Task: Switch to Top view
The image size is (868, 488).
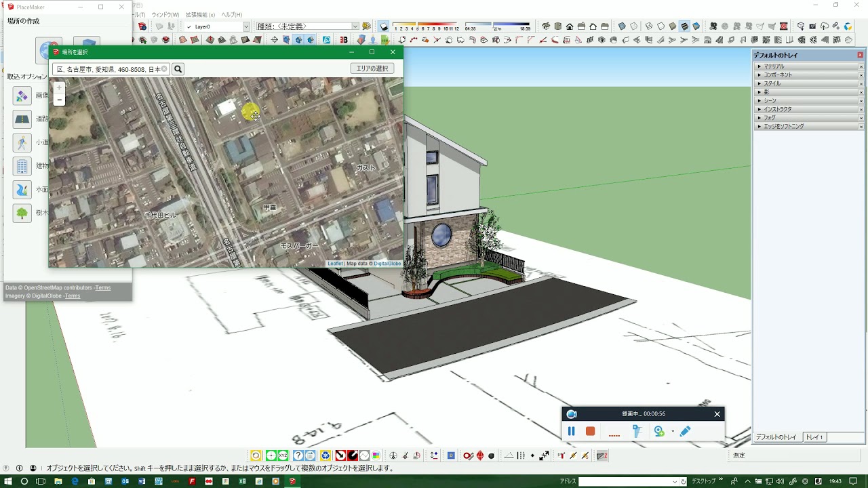Action: tap(558, 26)
